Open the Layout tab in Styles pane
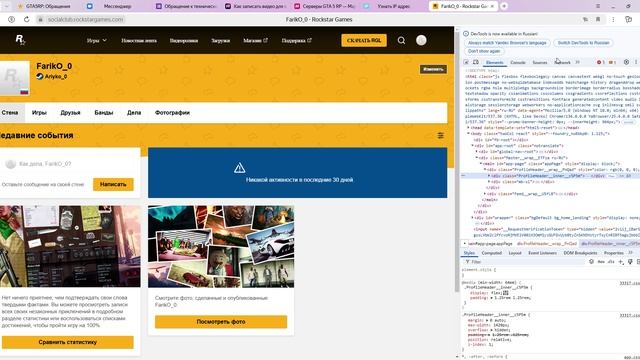The width and height of the screenshot is (640, 360). pyautogui.click(x=515, y=253)
